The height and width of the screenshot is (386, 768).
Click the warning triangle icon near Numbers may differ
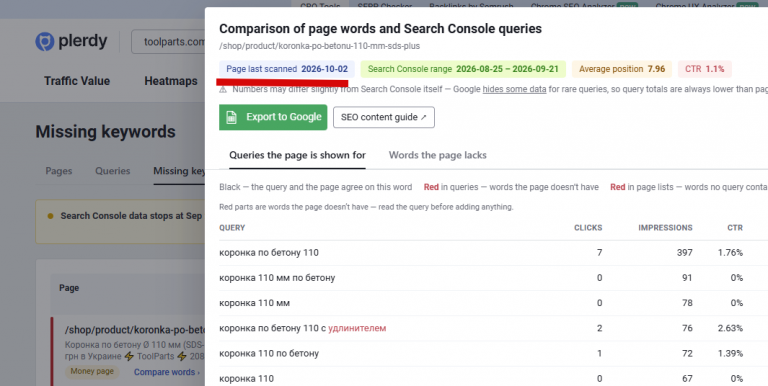pyautogui.click(x=223, y=89)
